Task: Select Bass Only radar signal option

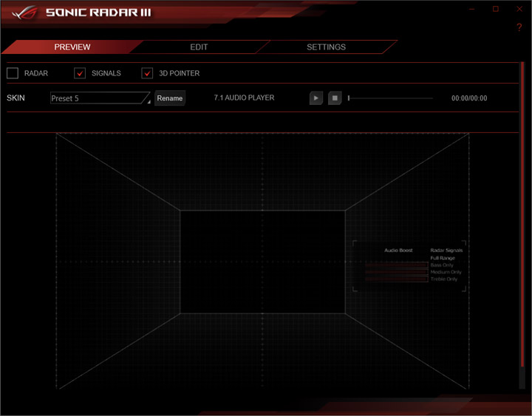Action: (x=442, y=265)
